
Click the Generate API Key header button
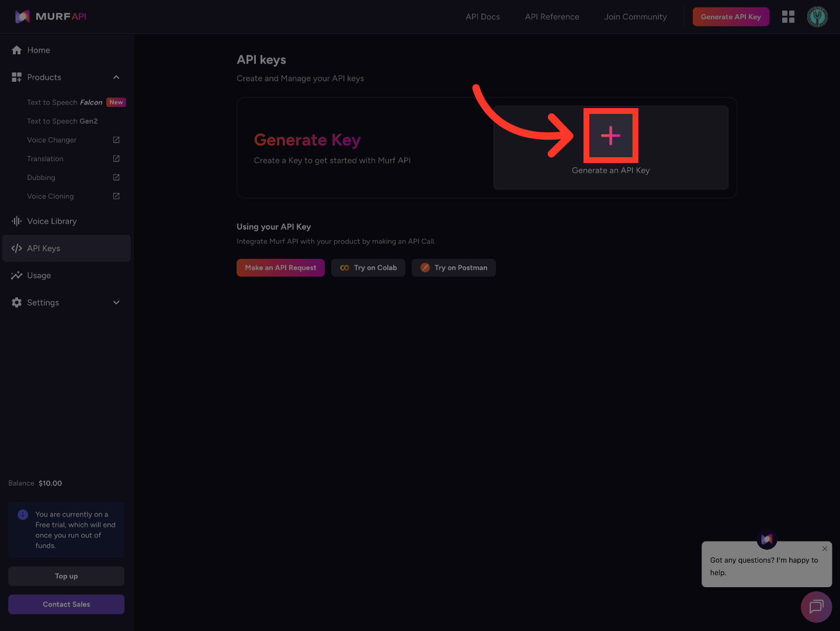click(x=731, y=17)
